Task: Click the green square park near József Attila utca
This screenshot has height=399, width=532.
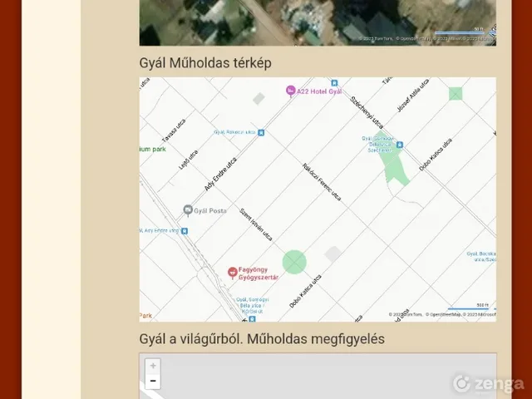Action: pos(456,94)
